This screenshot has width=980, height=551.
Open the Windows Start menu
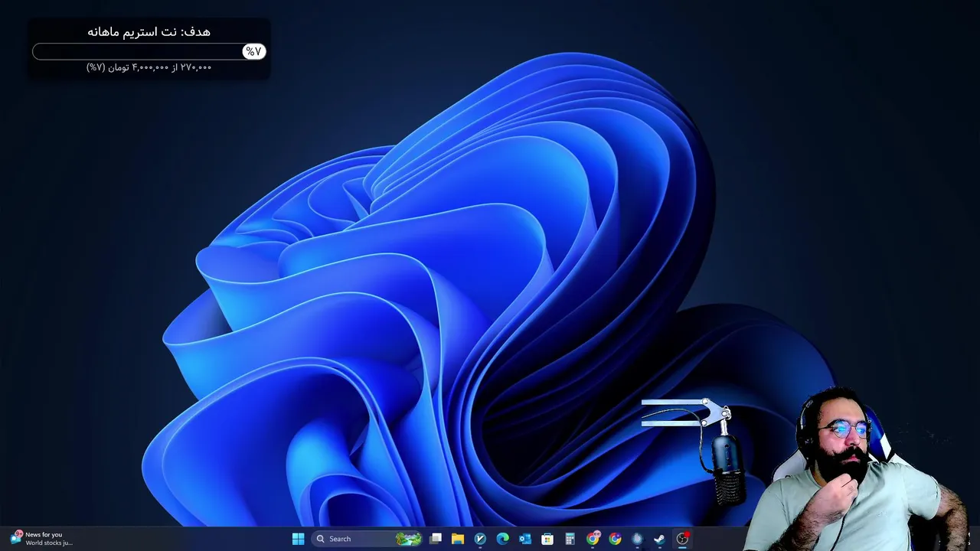pyautogui.click(x=298, y=539)
